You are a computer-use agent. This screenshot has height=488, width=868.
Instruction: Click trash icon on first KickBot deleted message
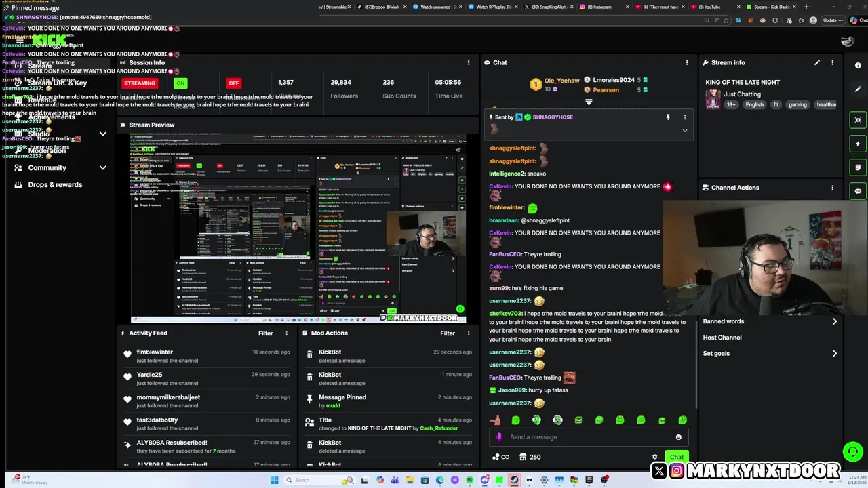point(310,354)
